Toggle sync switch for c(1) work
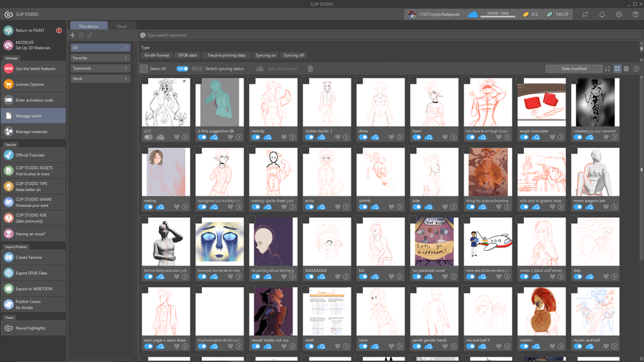644x362 pixels. [148, 137]
